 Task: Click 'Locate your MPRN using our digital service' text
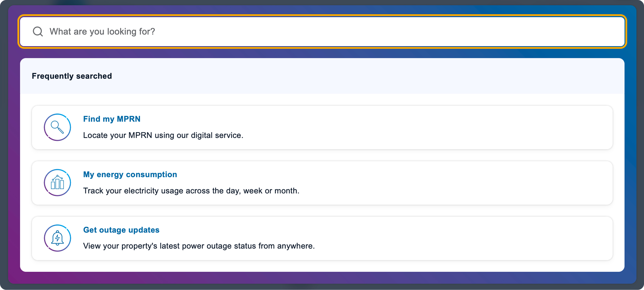tap(163, 135)
